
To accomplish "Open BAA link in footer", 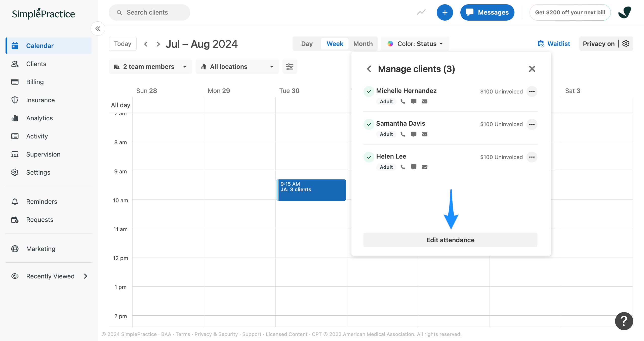I will click(x=166, y=334).
